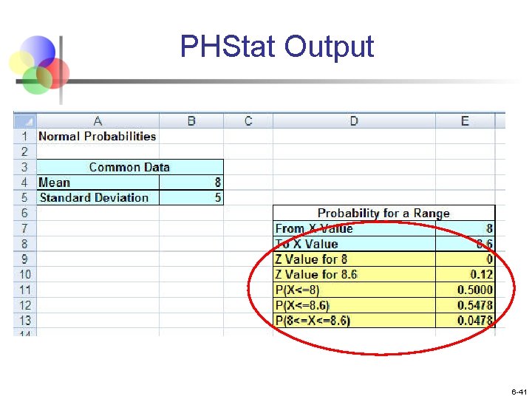Select the From X Value cell containing 8

465,228
